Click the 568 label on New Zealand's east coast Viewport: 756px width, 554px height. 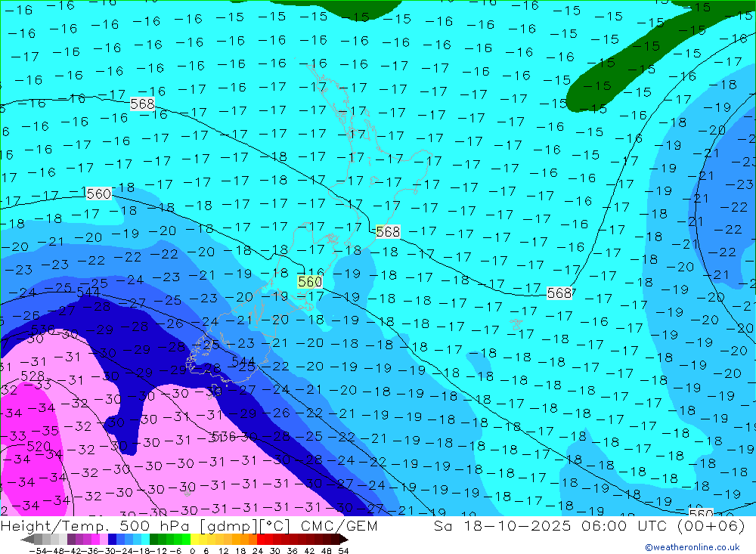pos(388,232)
